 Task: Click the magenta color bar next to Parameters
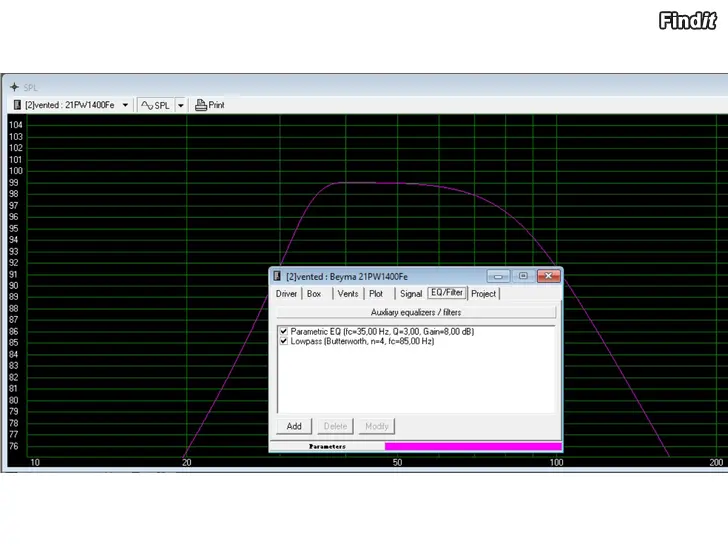472,446
